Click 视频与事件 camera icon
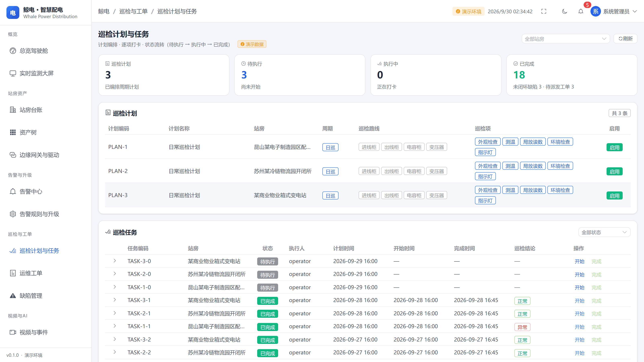The width and height of the screenshot is (644, 362). tap(13, 332)
